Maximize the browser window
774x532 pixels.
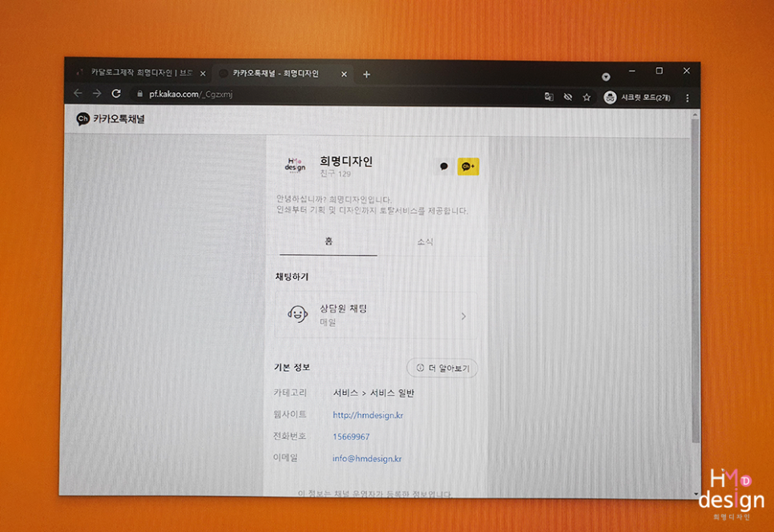point(659,71)
